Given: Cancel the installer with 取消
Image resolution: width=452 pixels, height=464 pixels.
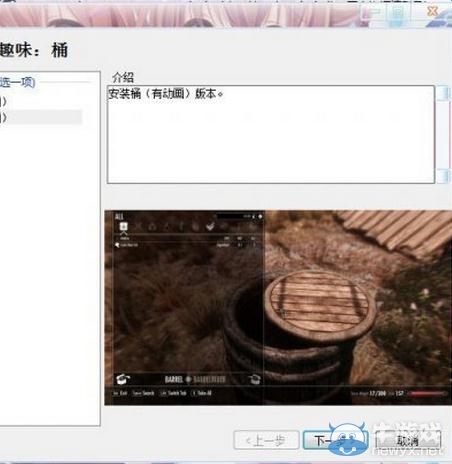Looking at the screenshot, I should pyautogui.click(x=408, y=440).
